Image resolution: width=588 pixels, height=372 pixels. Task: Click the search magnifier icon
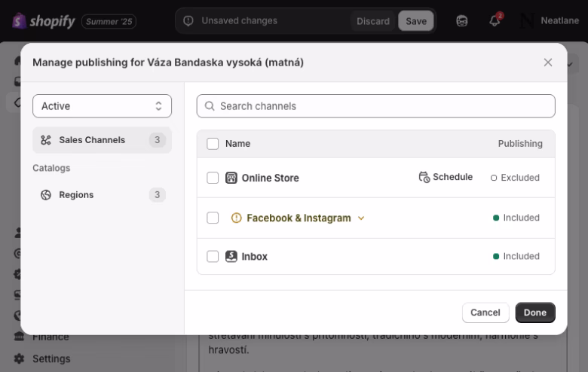[210, 106]
